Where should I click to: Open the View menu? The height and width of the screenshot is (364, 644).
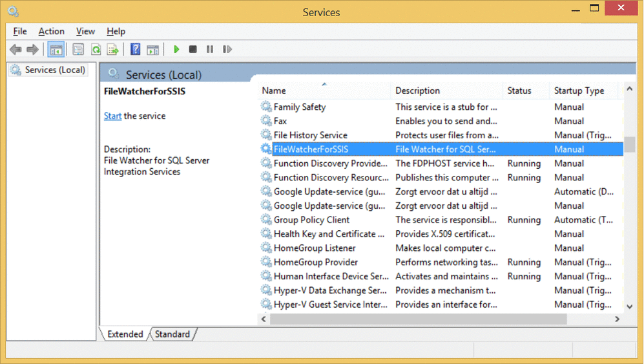pos(85,31)
